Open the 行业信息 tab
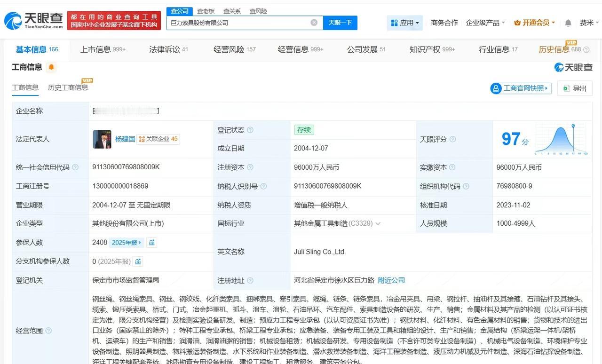This screenshot has width=602, height=364. click(498, 49)
